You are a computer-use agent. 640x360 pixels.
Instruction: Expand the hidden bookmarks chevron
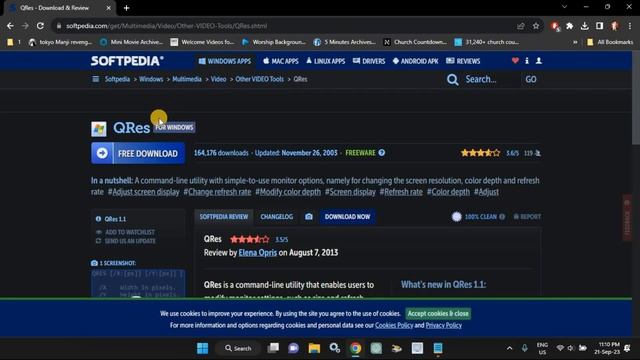pyautogui.click(x=575, y=42)
